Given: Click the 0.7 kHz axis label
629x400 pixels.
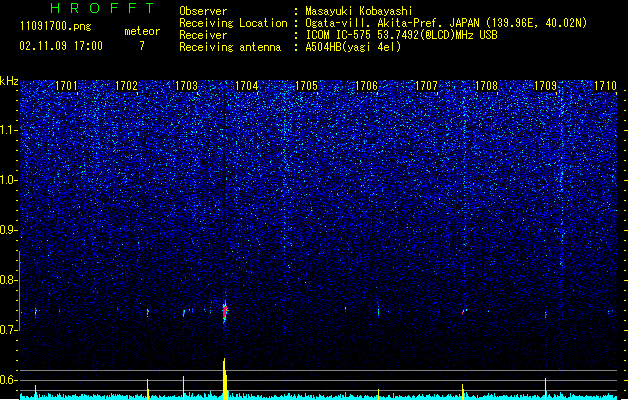Looking at the screenshot, I should pos(9,330).
